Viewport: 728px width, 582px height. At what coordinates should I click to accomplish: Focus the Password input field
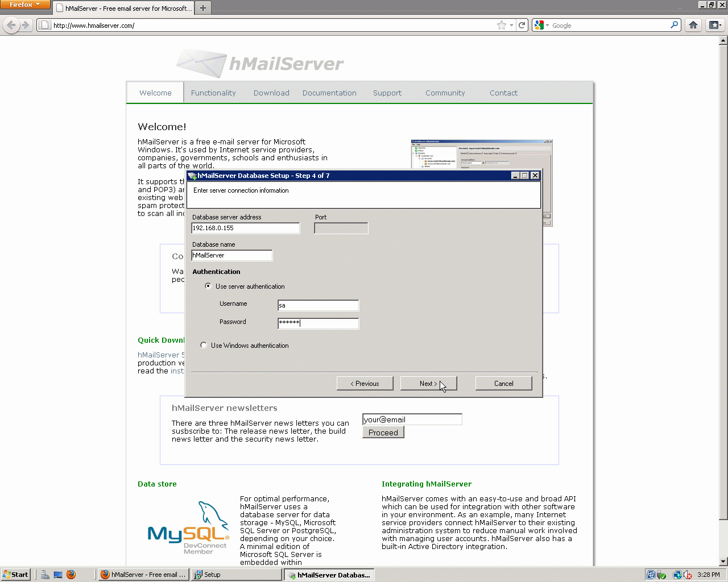[318, 323]
